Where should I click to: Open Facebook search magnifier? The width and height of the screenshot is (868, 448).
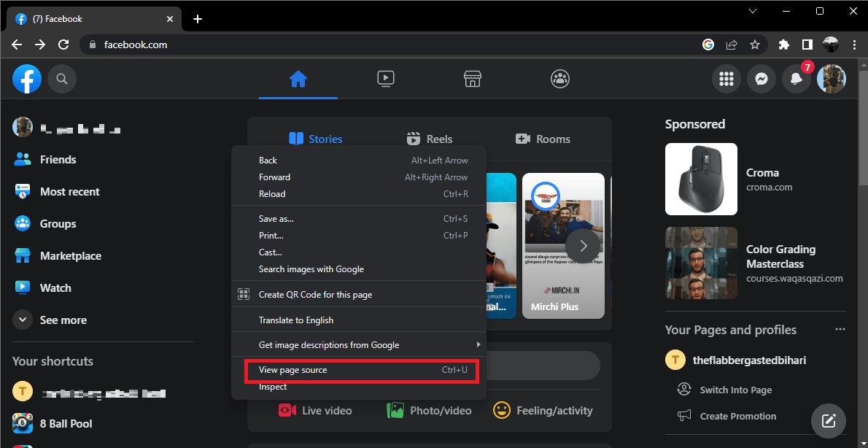(x=62, y=80)
